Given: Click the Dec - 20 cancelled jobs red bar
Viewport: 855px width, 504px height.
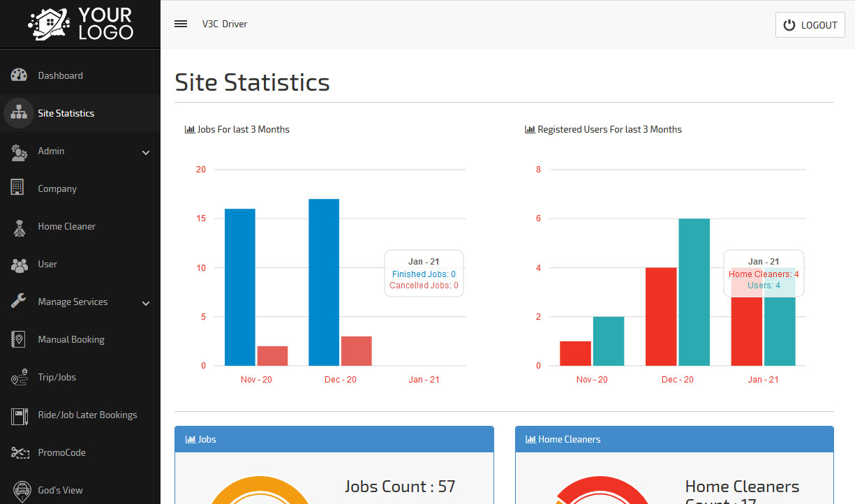Looking at the screenshot, I should 357,351.
